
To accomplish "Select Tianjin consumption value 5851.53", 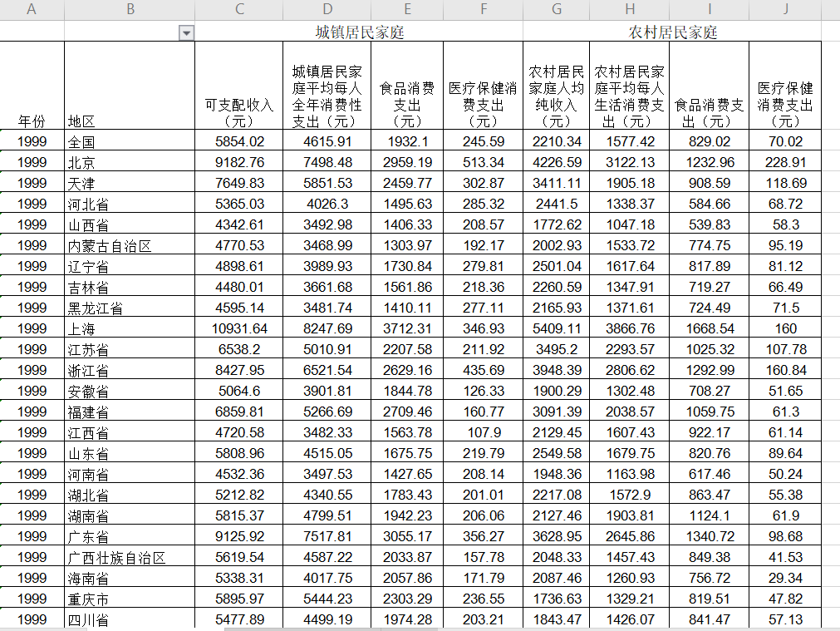I will point(327,183).
